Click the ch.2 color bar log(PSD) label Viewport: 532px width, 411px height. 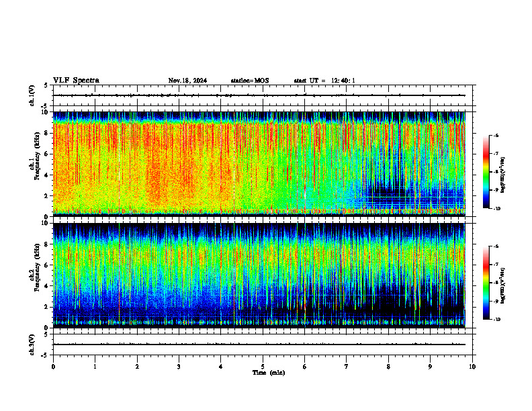point(503,285)
